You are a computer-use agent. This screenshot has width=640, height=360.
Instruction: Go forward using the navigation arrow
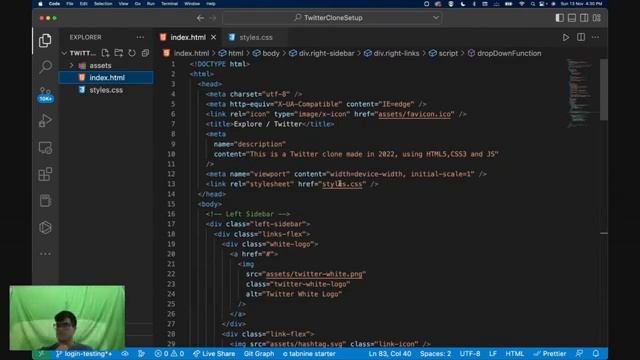click(x=213, y=18)
